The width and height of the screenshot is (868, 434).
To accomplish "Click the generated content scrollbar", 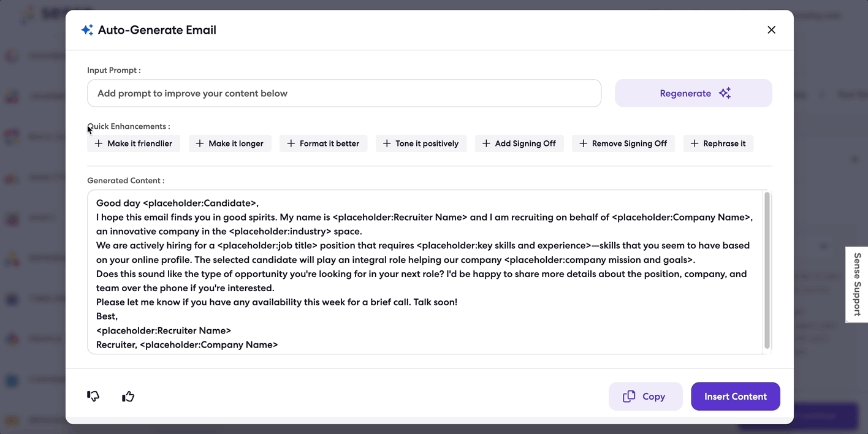I will click(x=766, y=270).
